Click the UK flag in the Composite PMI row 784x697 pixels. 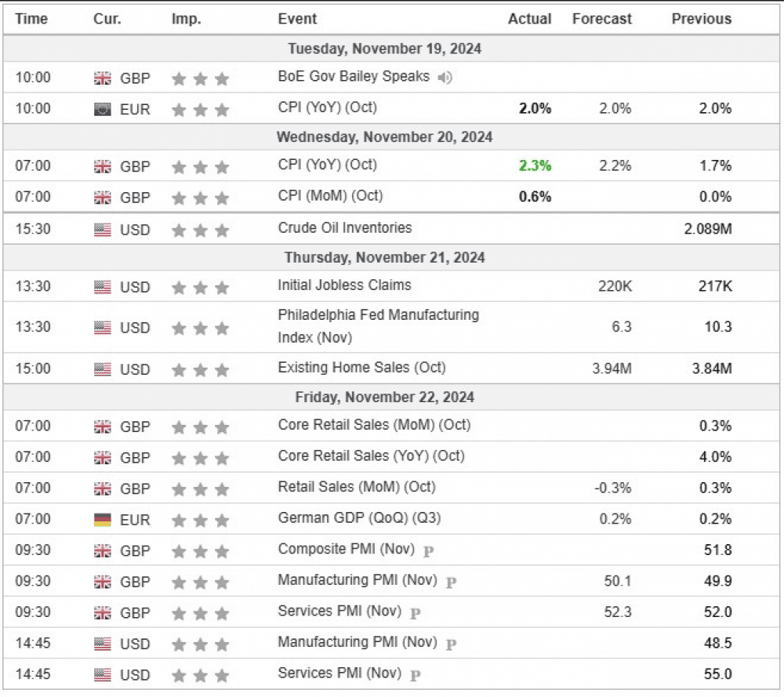pyautogui.click(x=103, y=551)
